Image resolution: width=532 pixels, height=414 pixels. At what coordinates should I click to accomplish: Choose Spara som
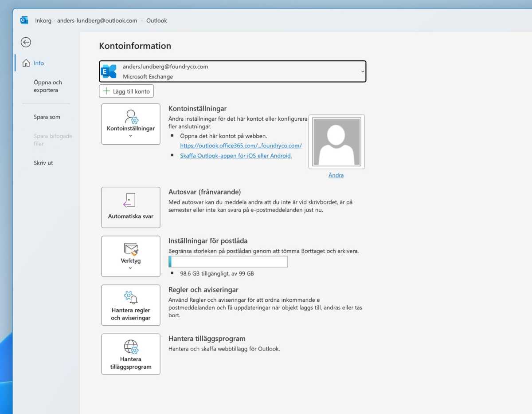[x=47, y=117]
